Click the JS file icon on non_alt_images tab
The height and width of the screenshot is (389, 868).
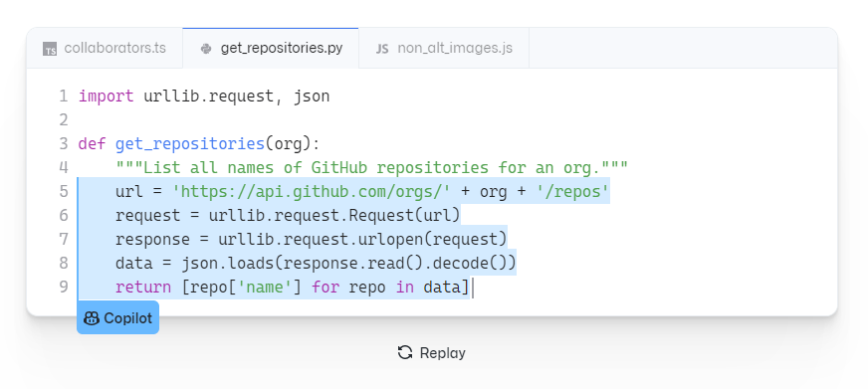coord(382,49)
